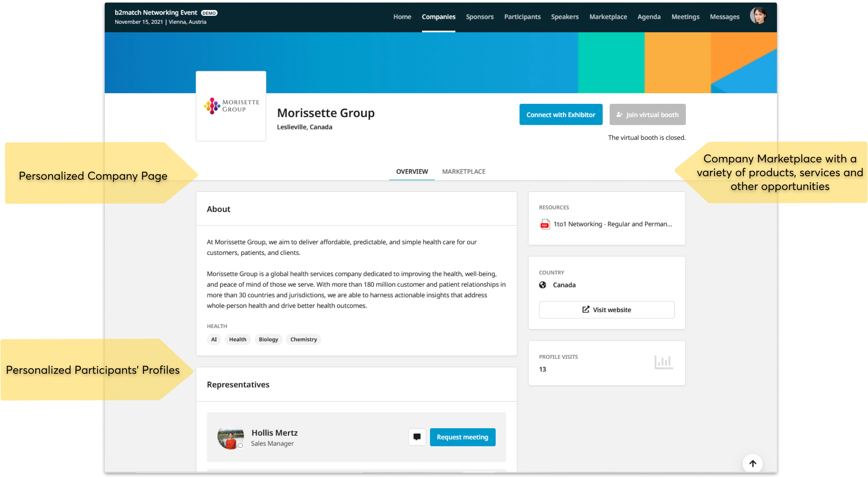Viewport: 868px width, 478px height.
Task: Click the chat message icon beside Hollis Mertz
Action: [x=417, y=437]
